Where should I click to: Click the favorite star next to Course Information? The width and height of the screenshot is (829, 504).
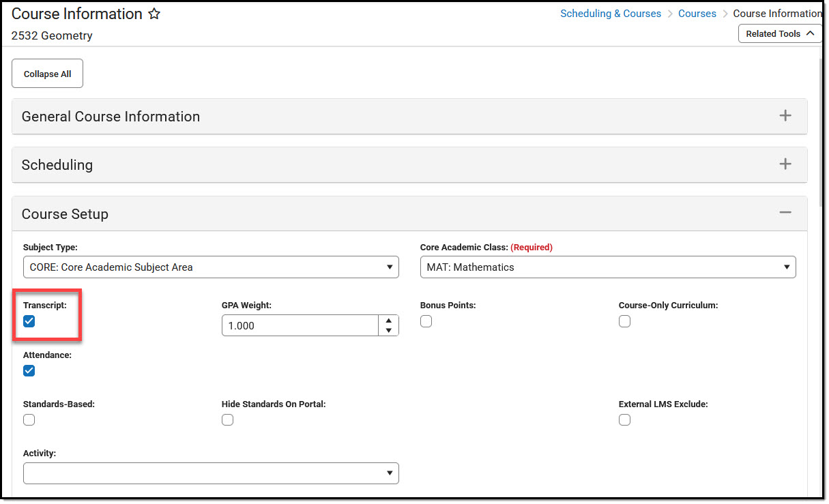click(154, 14)
